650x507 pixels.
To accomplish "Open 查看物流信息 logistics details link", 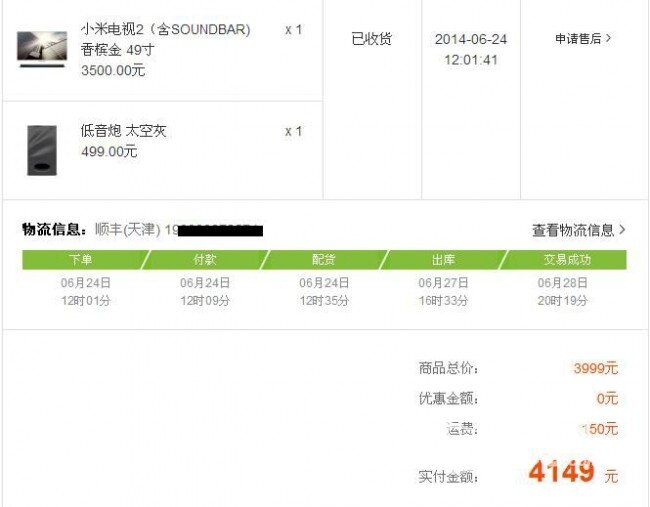I will pyautogui.click(x=573, y=230).
